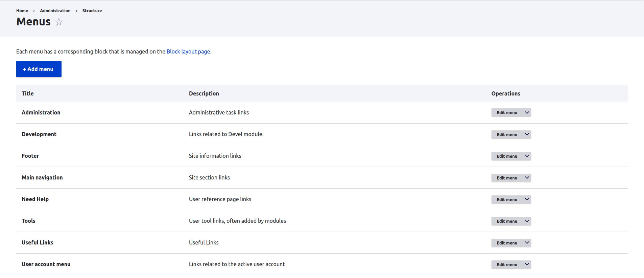
Task: Go to Home breadcrumb
Action: 22,11
